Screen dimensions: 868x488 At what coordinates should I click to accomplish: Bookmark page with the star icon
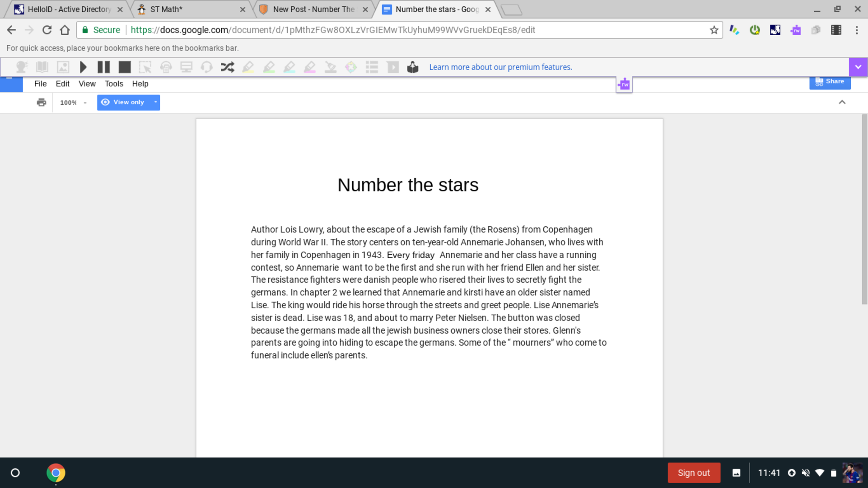(714, 30)
